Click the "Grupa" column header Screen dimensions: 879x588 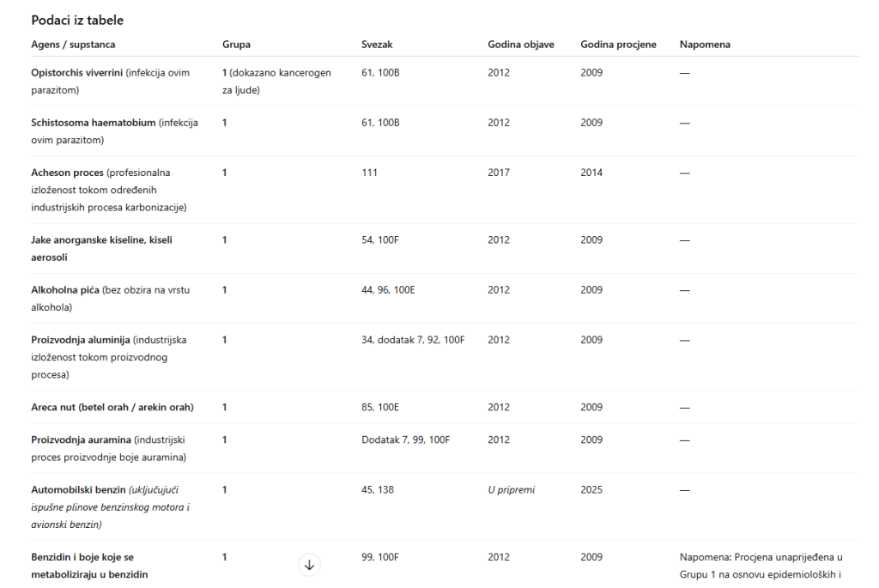pos(236,45)
